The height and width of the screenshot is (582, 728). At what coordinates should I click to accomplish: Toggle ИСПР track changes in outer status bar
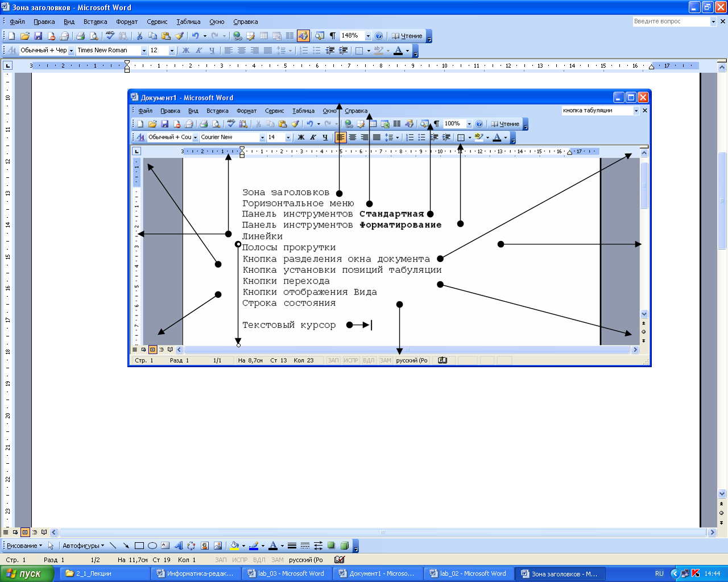[239, 560]
